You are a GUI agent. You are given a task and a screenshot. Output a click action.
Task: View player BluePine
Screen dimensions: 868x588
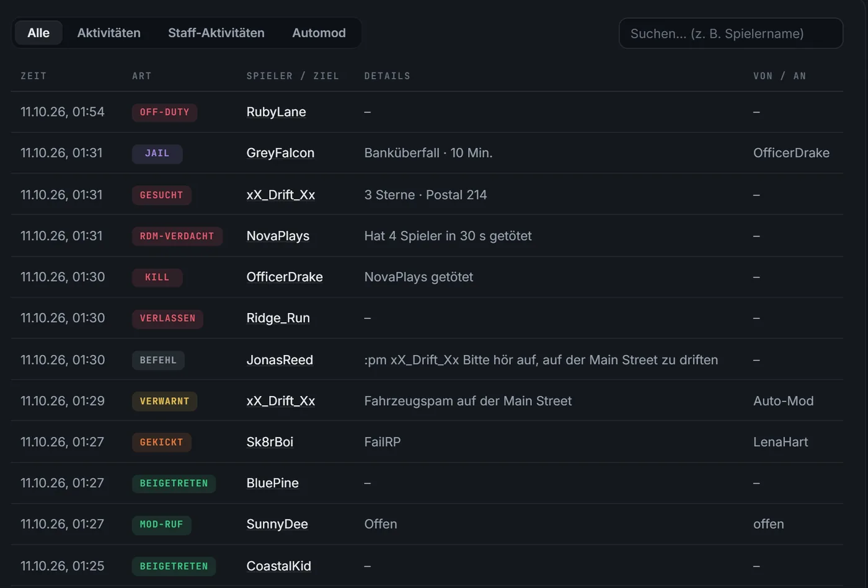coord(272,483)
